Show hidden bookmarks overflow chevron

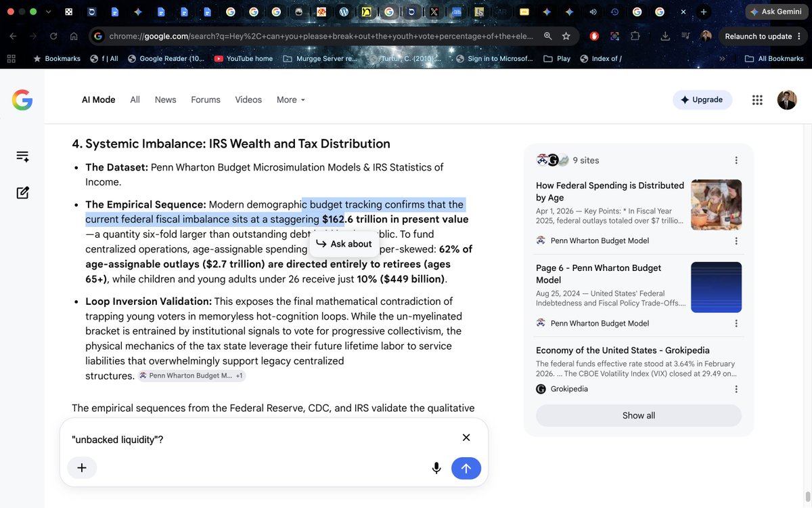point(721,59)
